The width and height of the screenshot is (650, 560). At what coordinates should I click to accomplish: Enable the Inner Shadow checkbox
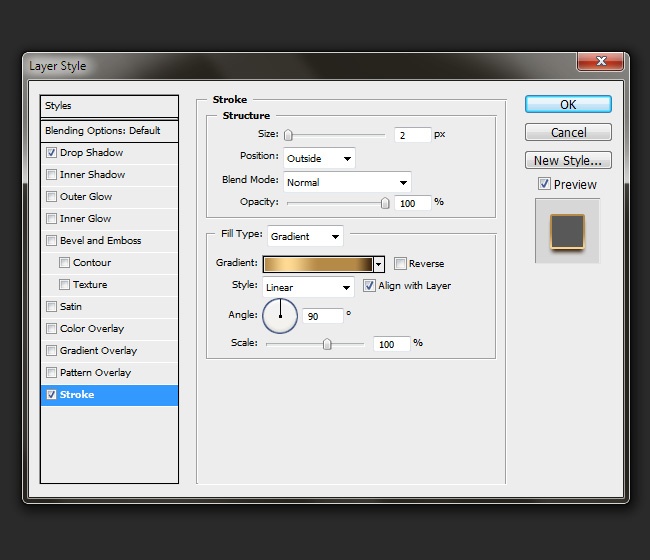coord(51,175)
